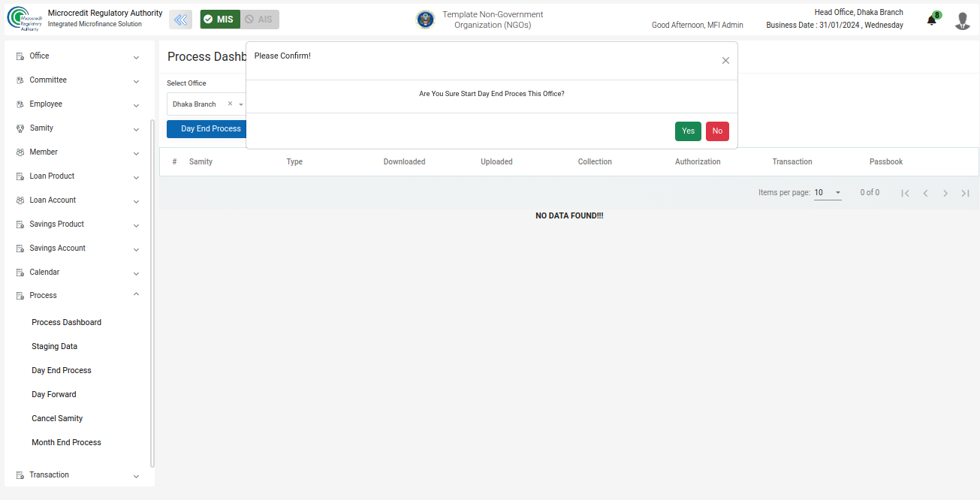
Task: Expand the Employee menu chevron
Action: (136, 105)
